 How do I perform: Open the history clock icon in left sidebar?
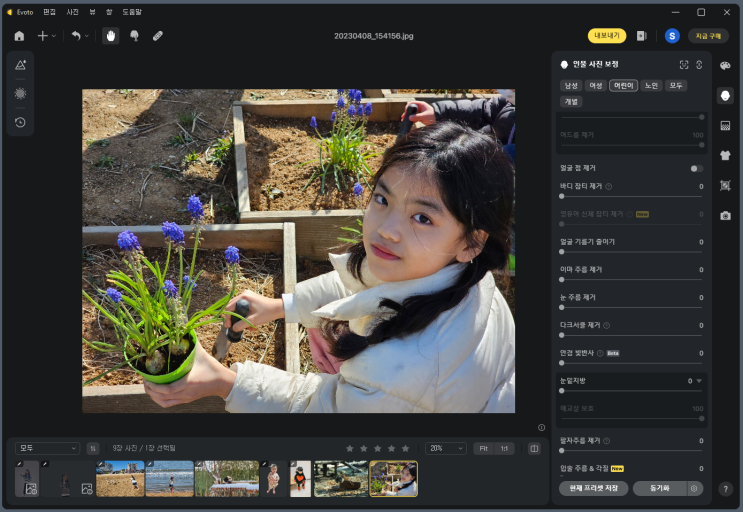point(20,123)
